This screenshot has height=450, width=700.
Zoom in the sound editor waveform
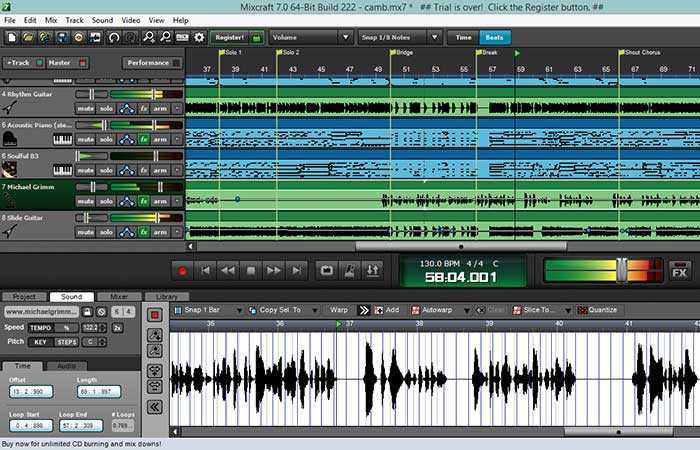[154, 335]
